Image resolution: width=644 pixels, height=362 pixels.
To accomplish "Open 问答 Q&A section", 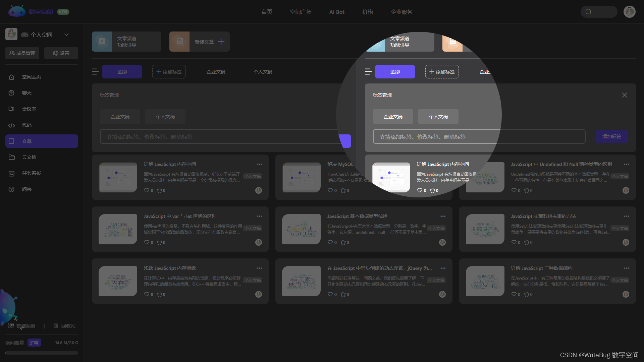I will tap(26, 189).
